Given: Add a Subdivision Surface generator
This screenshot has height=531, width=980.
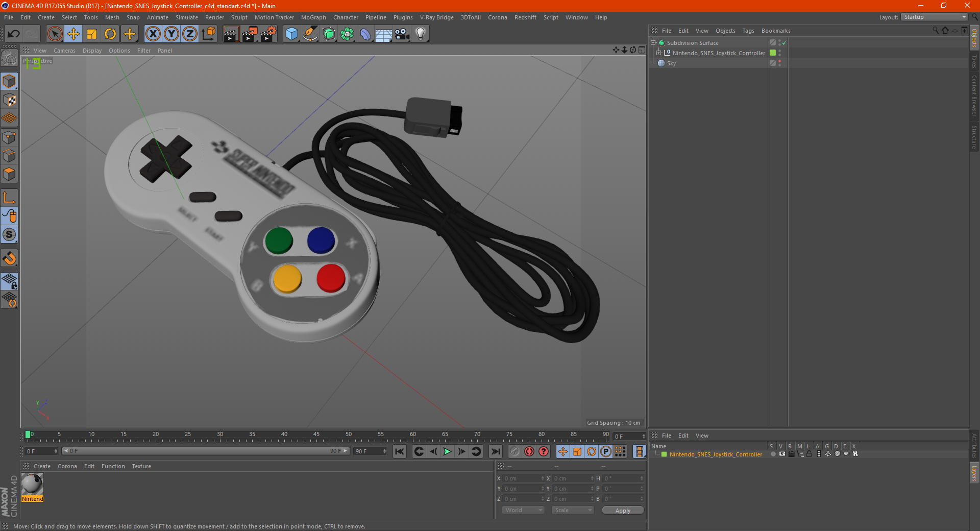Looking at the screenshot, I should tap(329, 34).
